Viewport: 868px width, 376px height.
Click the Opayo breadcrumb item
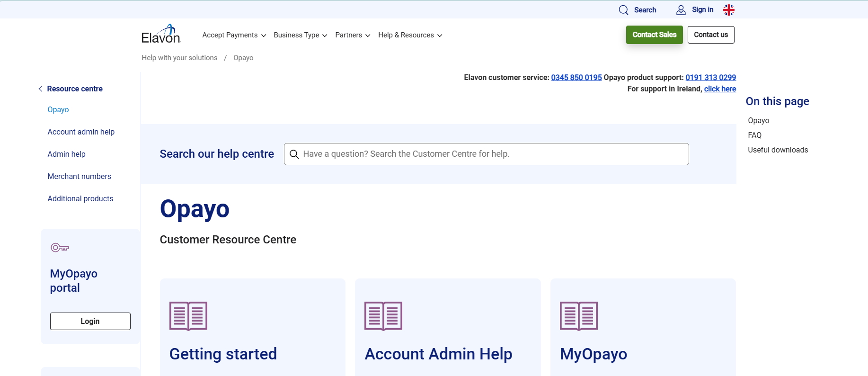[x=243, y=58]
